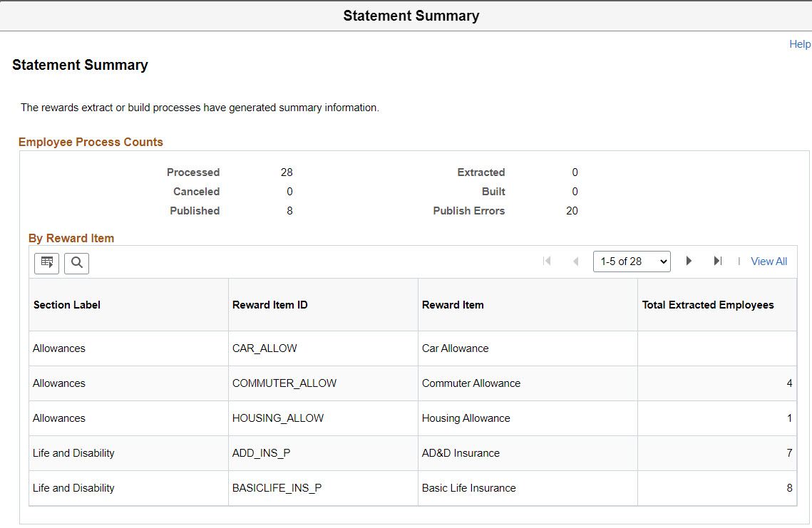Select the COMMUTER_ALLOW row cell

point(284,383)
